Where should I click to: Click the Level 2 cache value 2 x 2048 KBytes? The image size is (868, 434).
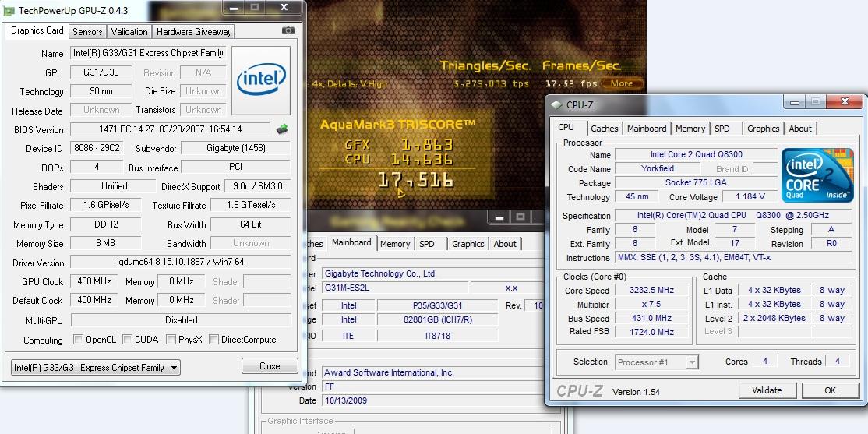click(x=774, y=318)
